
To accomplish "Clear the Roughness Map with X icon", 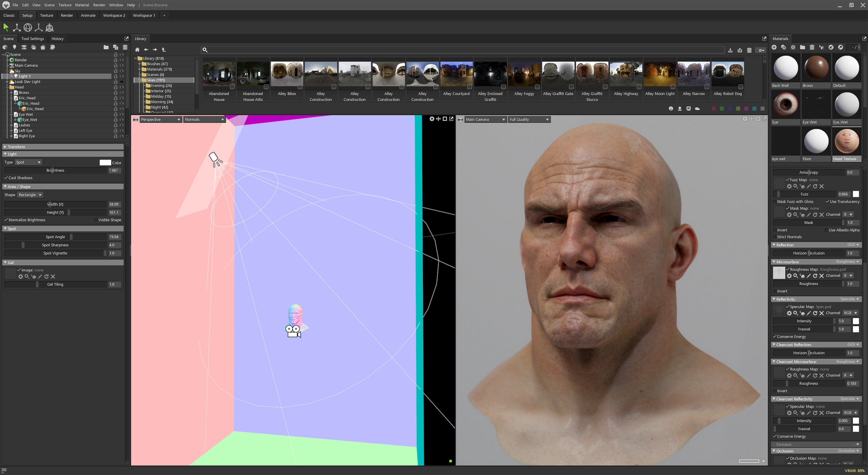I will [x=821, y=276].
